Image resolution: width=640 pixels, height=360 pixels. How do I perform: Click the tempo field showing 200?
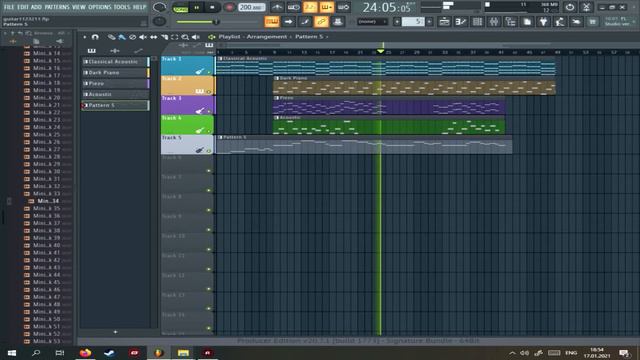(251, 7)
